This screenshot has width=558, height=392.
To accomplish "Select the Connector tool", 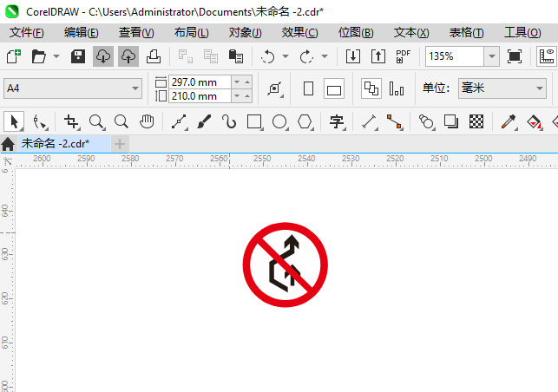I will (x=394, y=122).
